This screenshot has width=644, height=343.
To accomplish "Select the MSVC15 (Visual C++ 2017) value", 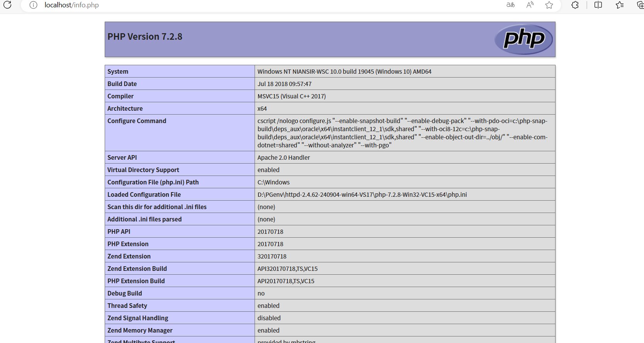I will [x=292, y=96].
